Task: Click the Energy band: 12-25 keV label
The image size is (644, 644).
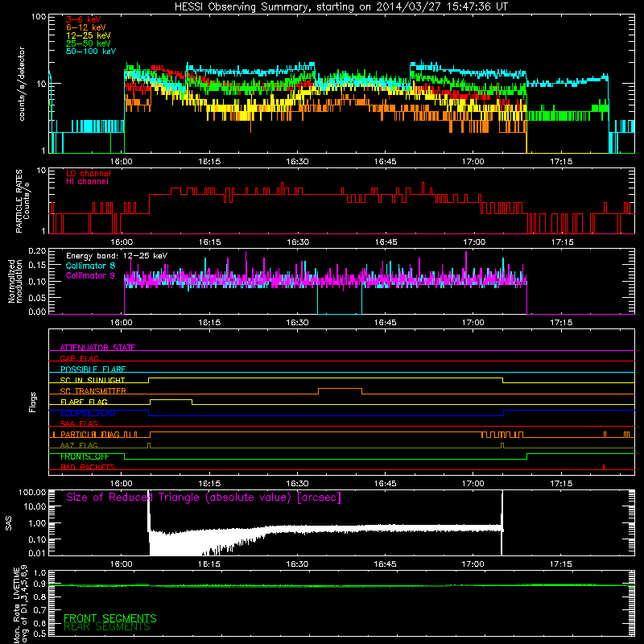Action: point(117,256)
